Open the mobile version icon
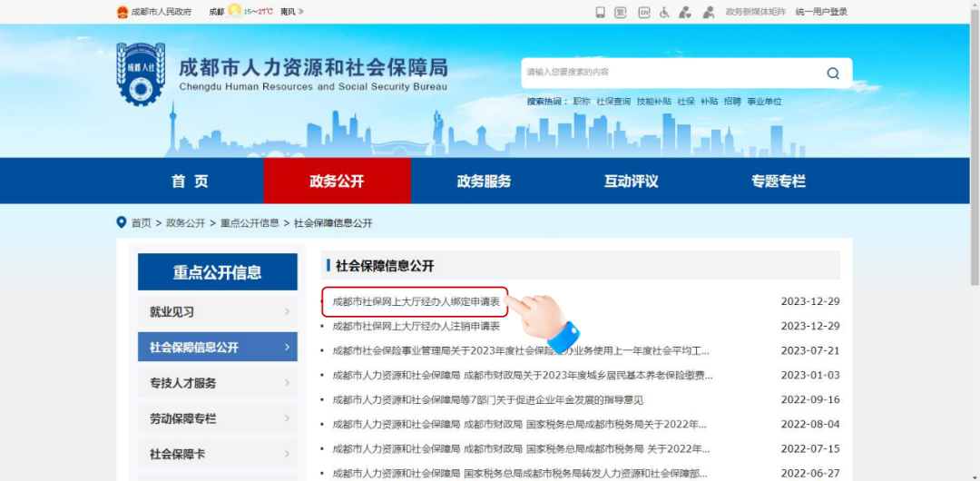The width and height of the screenshot is (980, 481). pos(600,12)
